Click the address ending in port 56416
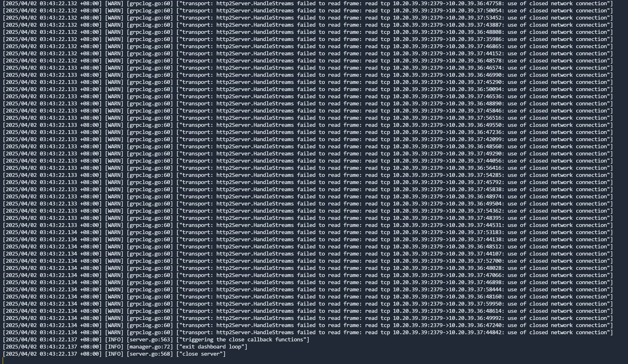628x364 pixels. pyautogui.click(x=474, y=168)
